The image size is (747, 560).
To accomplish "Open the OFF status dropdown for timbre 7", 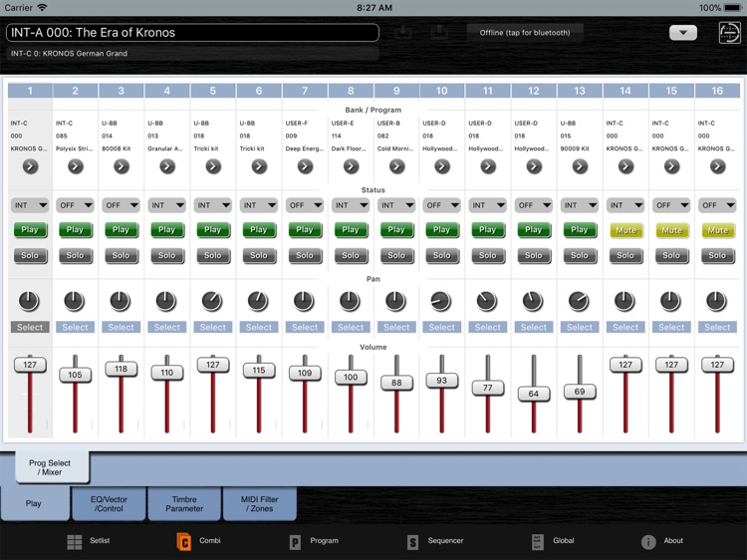I will [305, 205].
